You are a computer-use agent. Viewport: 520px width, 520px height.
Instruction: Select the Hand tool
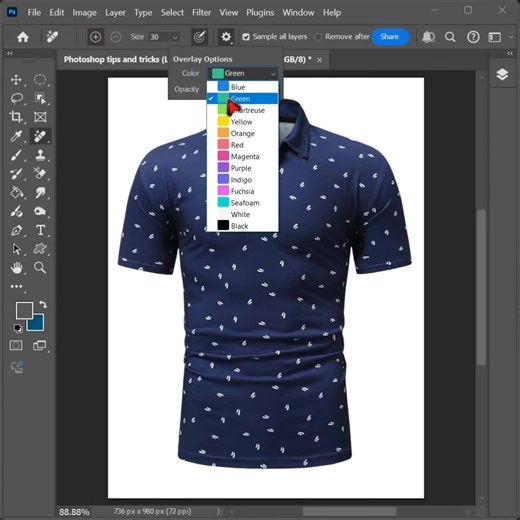(x=16, y=268)
